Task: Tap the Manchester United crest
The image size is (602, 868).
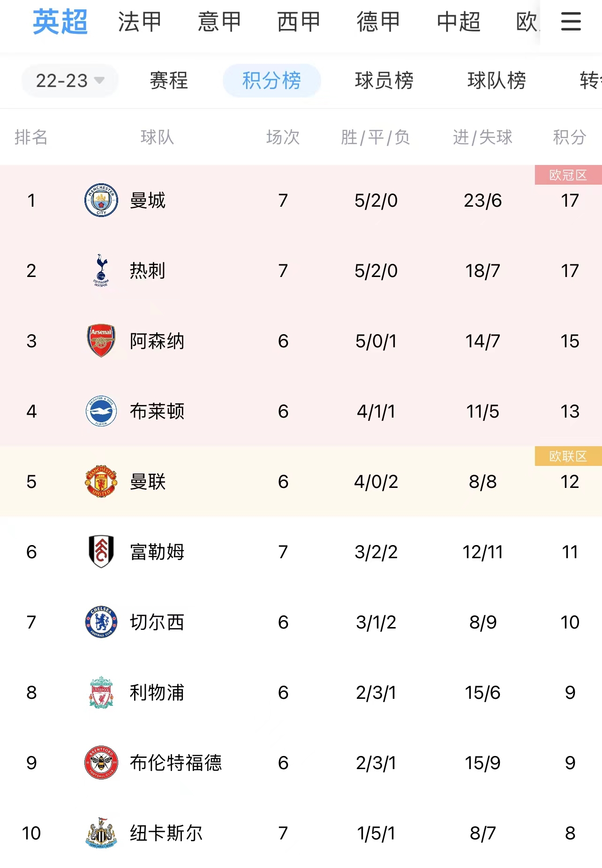Action: [101, 481]
